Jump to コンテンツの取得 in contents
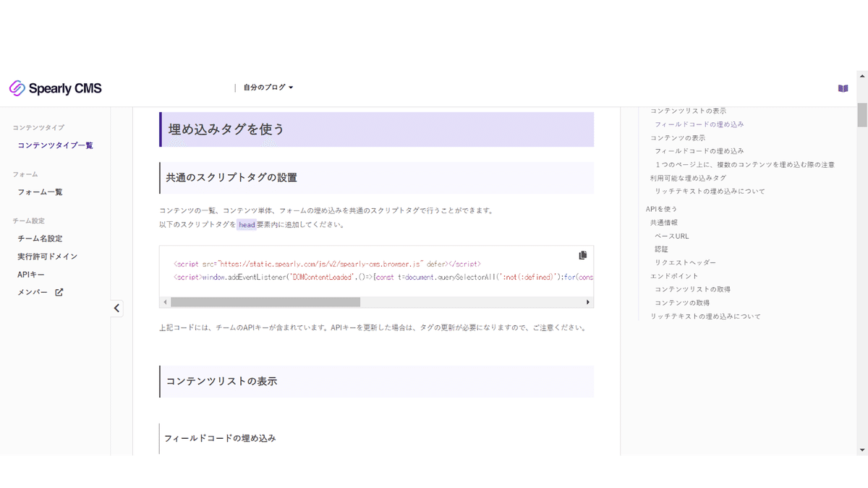This screenshot has width=868, height=488. coord(682,303)
